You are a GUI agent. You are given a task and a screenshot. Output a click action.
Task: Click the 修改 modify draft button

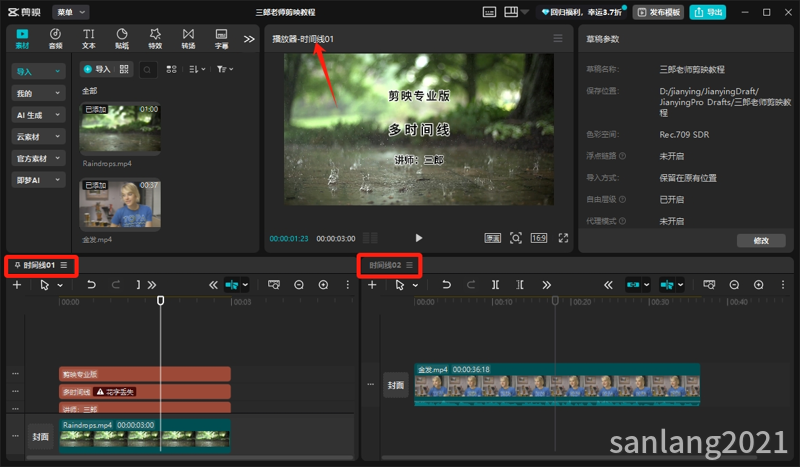761,240
